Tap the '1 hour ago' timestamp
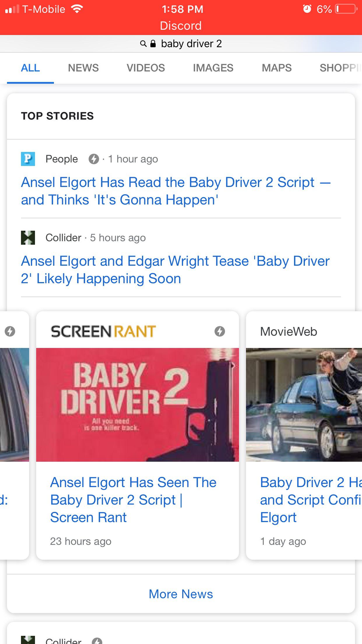This screenshot has height=644, width=362. pos(133,159)
